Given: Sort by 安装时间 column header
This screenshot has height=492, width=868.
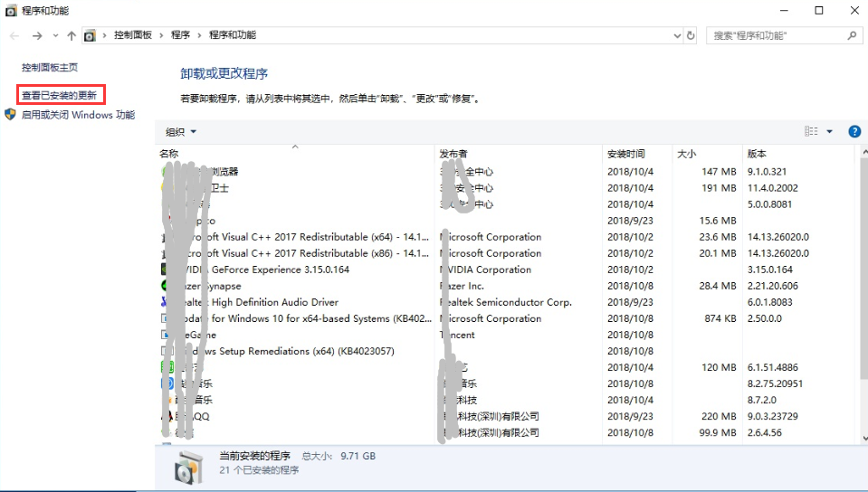Looking at the screenshot, I should [626, 154].
